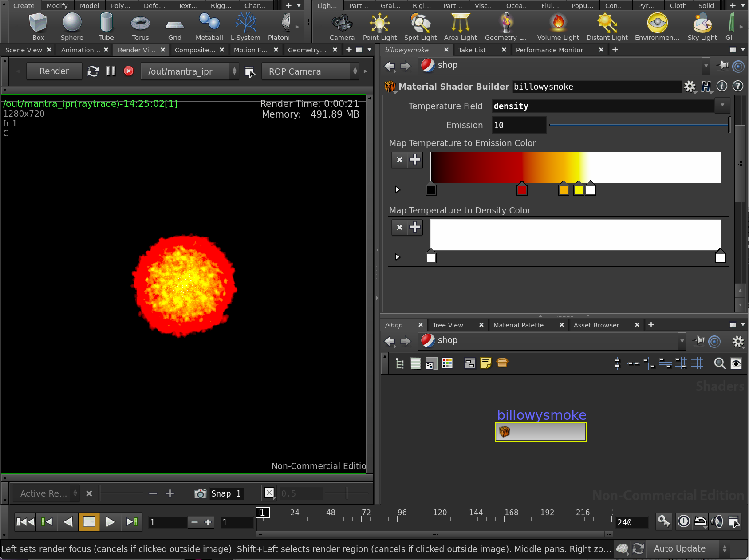Add a point to emission color ramp

[x=415, y=160]
